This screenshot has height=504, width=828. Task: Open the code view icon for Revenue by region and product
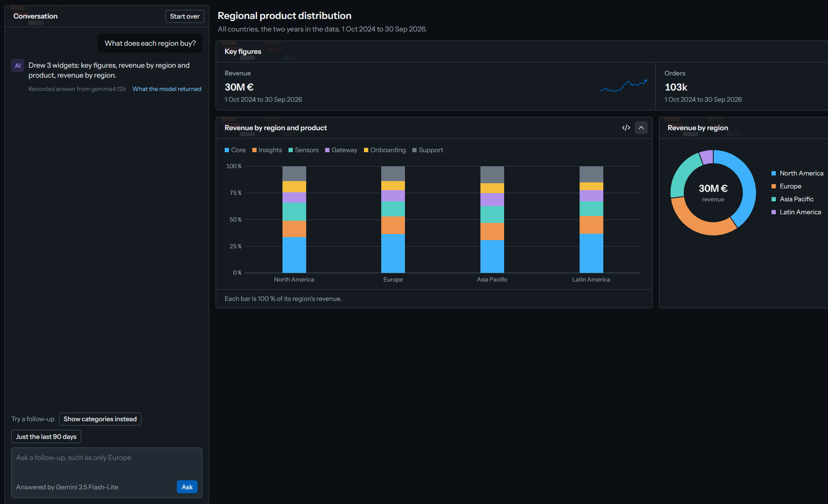point(626,128)
